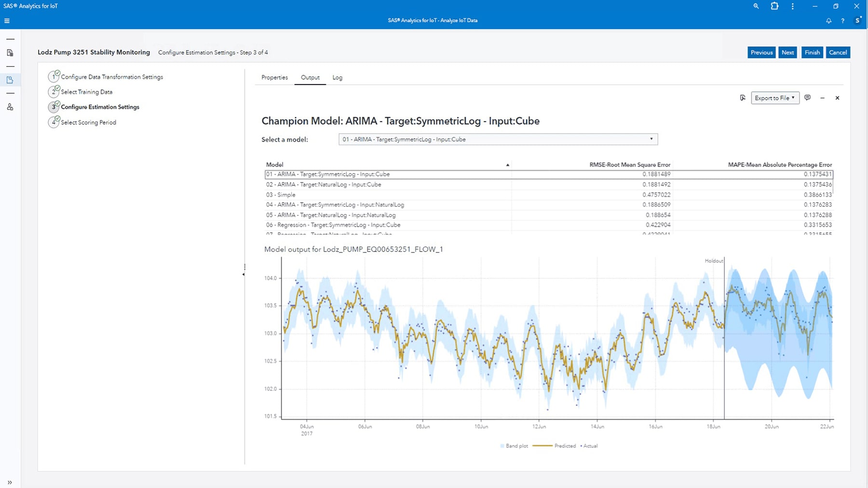The width and height of the screenshot is (868, 488).
Task: Open the notifications bell
Action: [829, 20]
